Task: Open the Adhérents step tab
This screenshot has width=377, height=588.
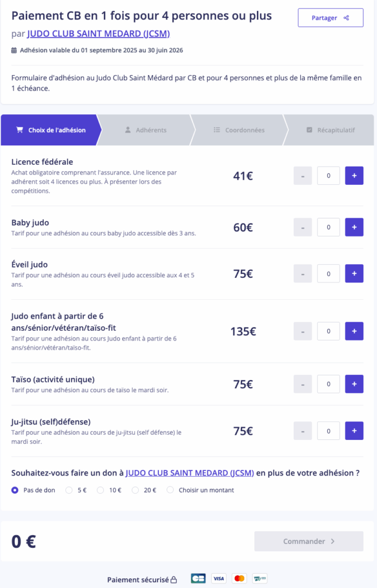Action: pyautogui.click(x=146, y=130)
